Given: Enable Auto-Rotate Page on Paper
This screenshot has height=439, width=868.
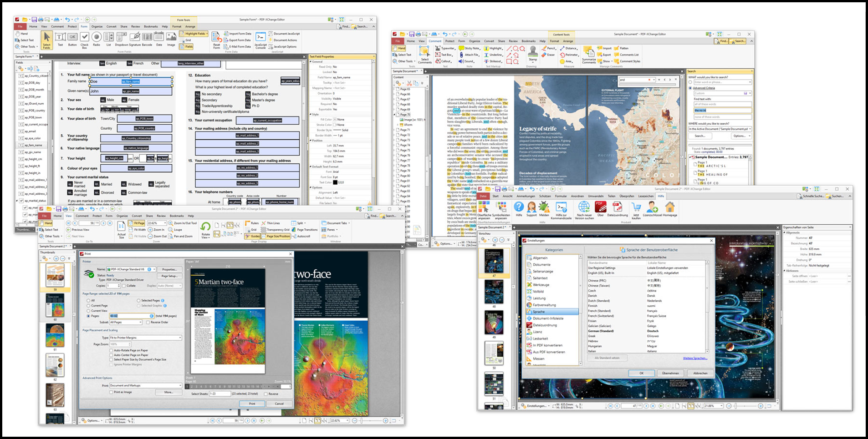Looking at the screenshot, I should [x=111, y=350].
